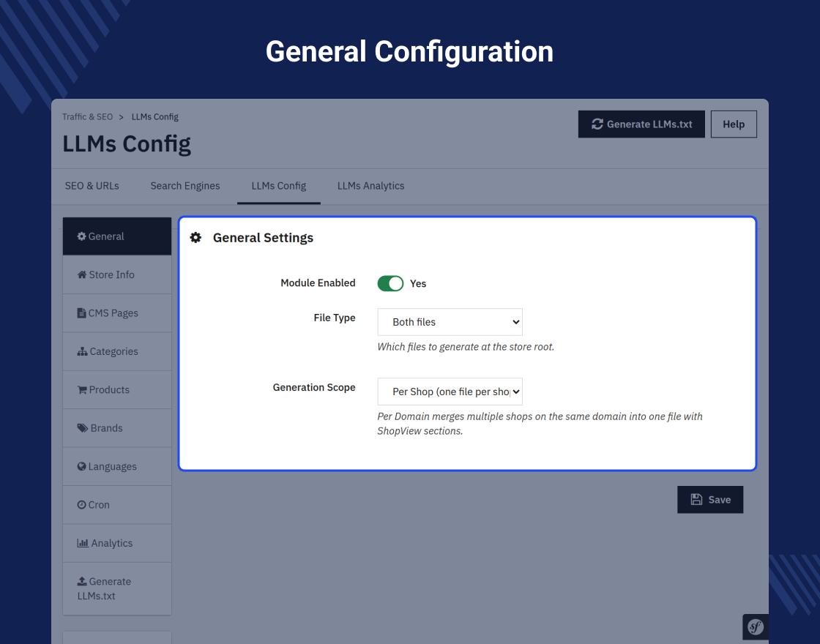This screenshot has height=644, width=820.
Task: Open the Symfony debug icon in corner
Action: pos(756,626)
